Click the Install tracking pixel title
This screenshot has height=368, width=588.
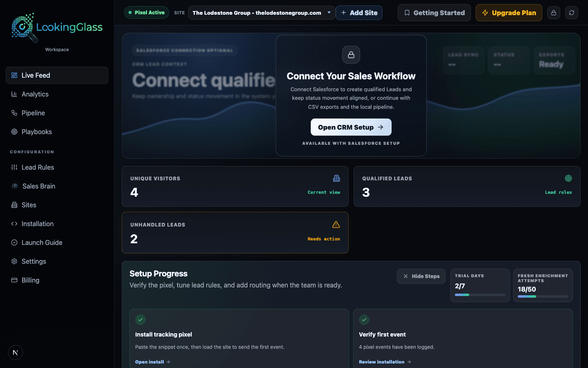(x=164, y=334)
